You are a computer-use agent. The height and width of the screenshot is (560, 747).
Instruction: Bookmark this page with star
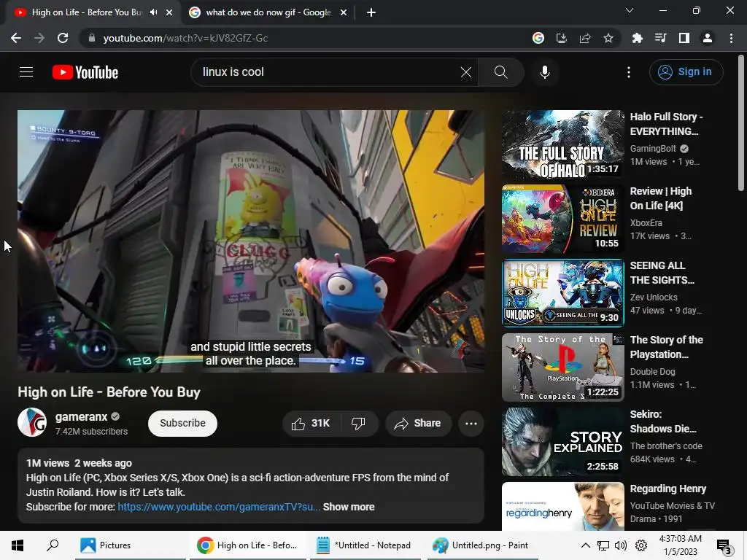coord(608,38)
